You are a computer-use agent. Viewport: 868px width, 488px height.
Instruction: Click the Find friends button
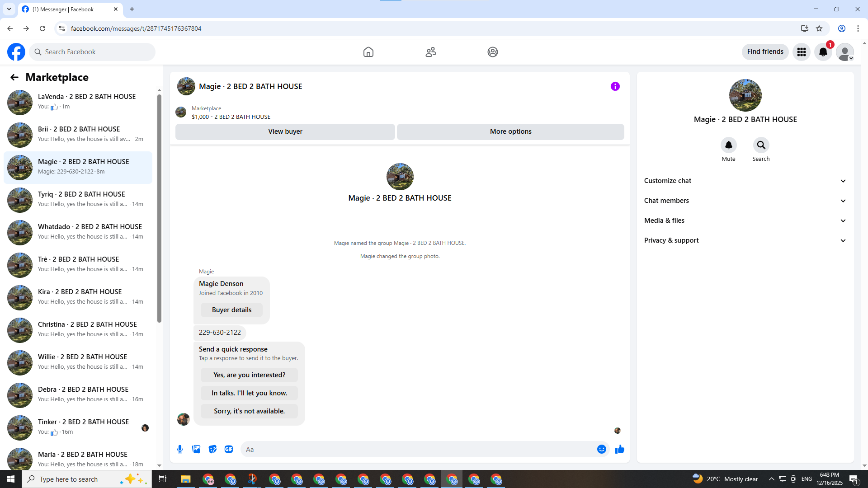[765, 52]
